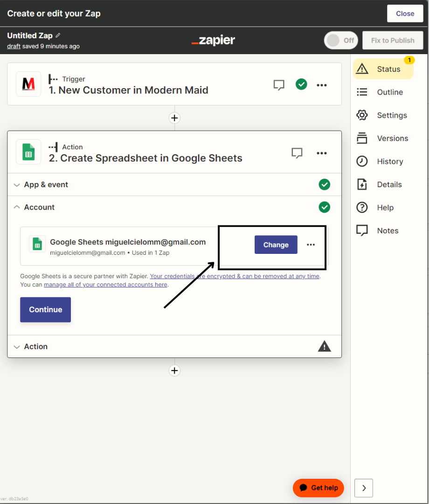Collapse the Account section
This screenshot has height=504, width=430.
click(x=39, y=207)
